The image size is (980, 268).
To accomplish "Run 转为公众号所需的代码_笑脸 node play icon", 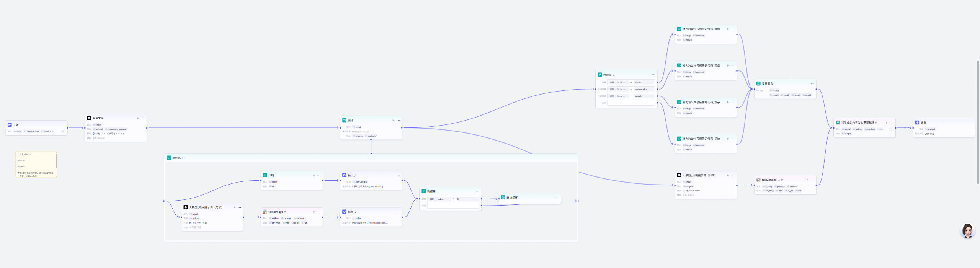I will click(728, 29).
